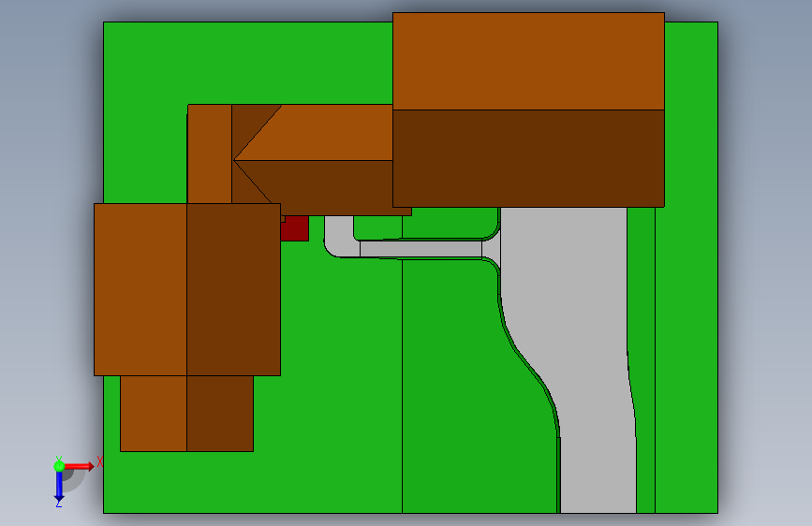Viewport: 812px width, 526px height.
Task: Select the light orange face of large left block
Action: 140,289
